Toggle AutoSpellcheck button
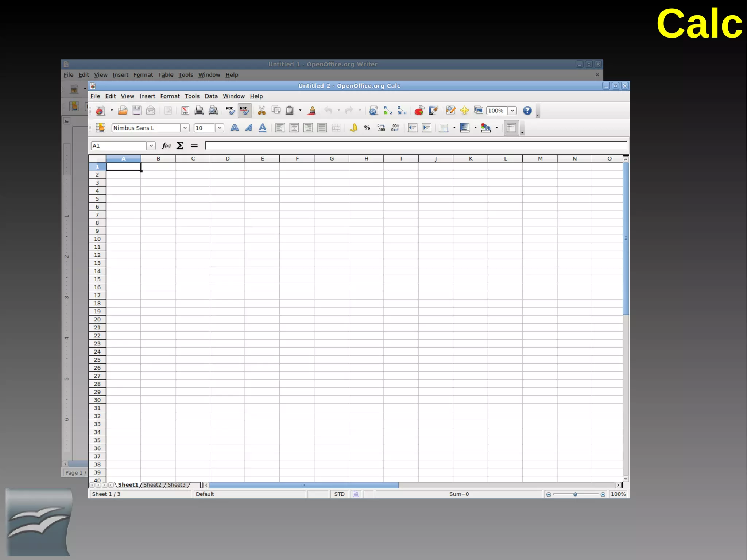Screen dimensions: 747x560 pyautogui.click(x=244, y=111)
